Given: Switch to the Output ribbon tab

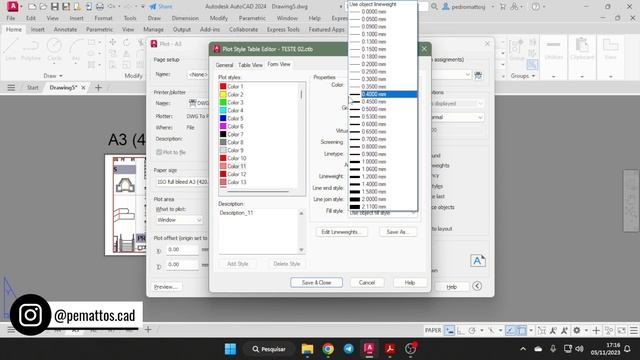Looking at the screenshot, I should 182,29.
